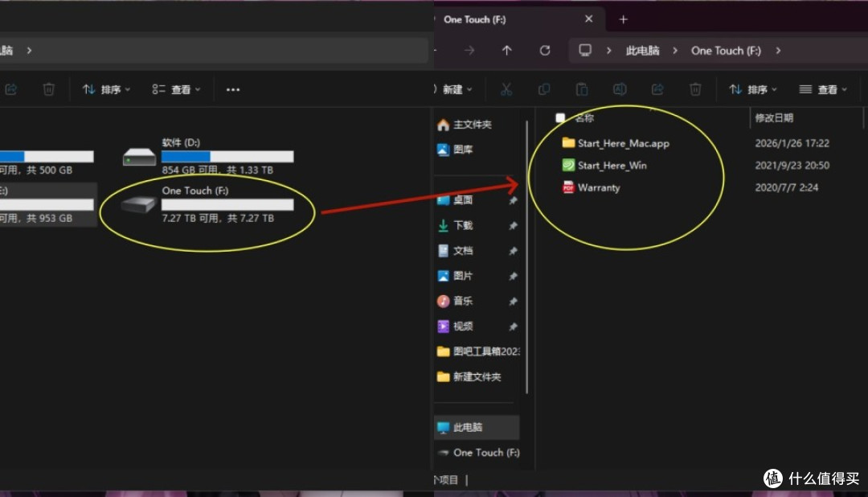Open the View (查看) dropdown in left window
868x497 pixels.
click(x=176, y=89)
